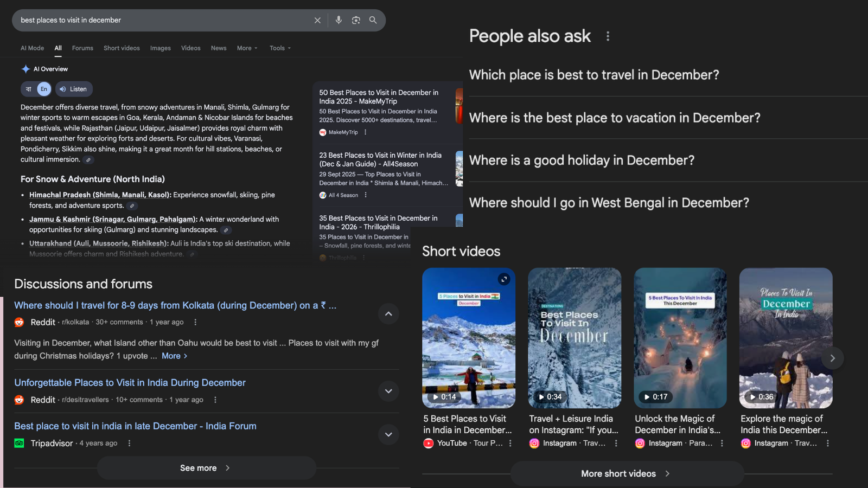868x488 pixels.
Task: Click the link icon after 'cultural immersion.'
Action: [88, 160]
